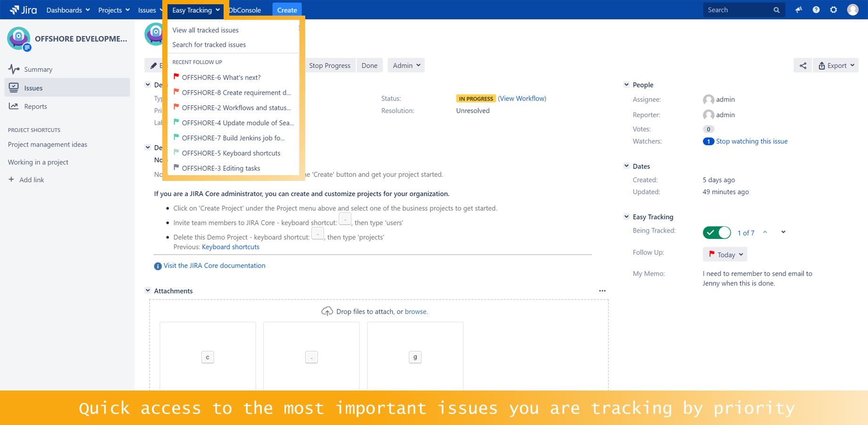Click the info icon beside JIRA documentation
This screenshot has height=425, width=868.
(x=158, y=266)
